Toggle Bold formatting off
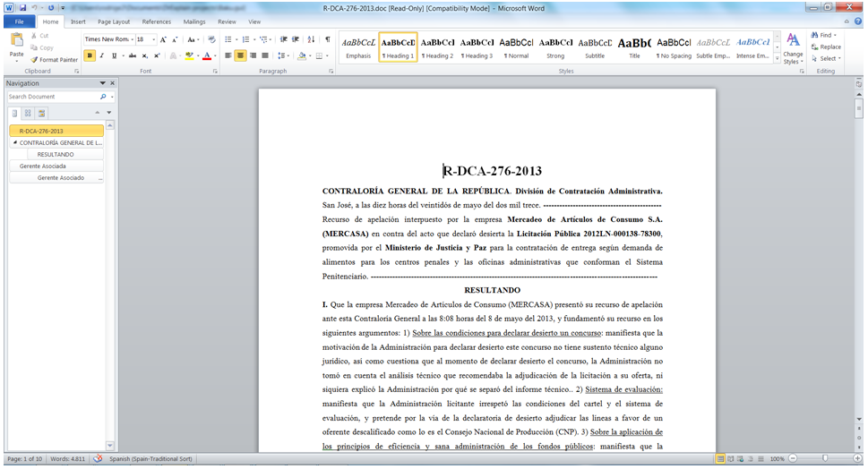 [x=89, y=55]
